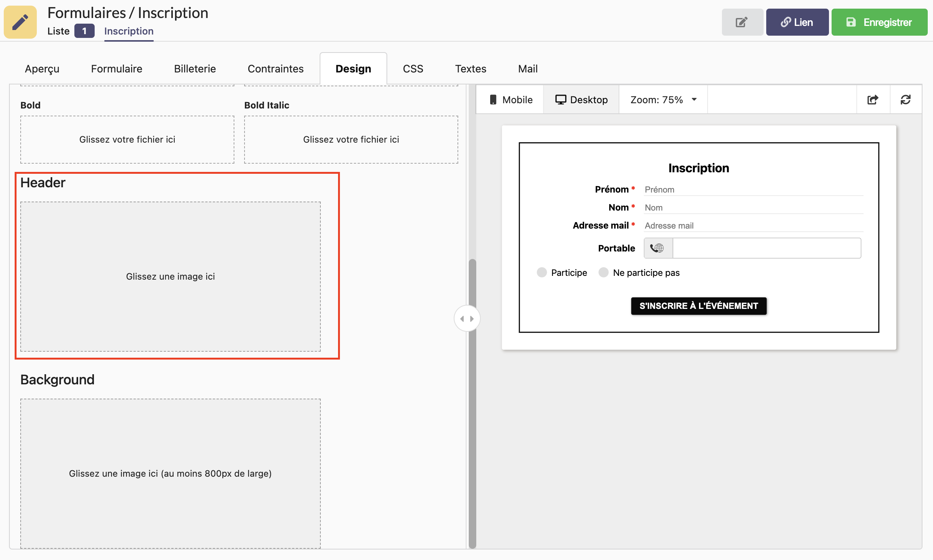The image size is (933, 560).
Task: Select the Participe radio option
Action: 542,272
